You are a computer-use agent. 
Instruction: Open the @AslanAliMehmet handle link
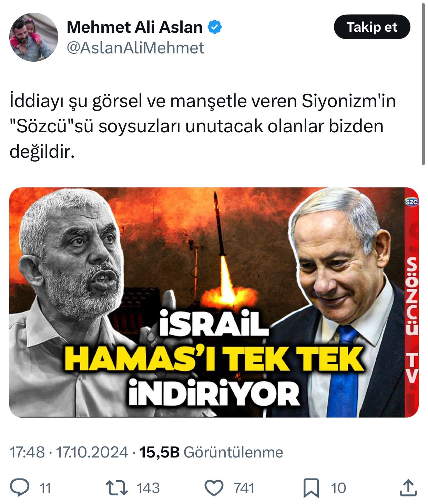tap(135, 48)
